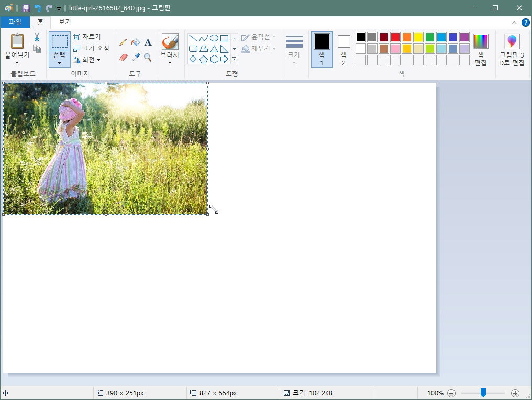Open the 브러시 (Brushes) dropdown arrow

pyautogui.click(x=170, y=63)
